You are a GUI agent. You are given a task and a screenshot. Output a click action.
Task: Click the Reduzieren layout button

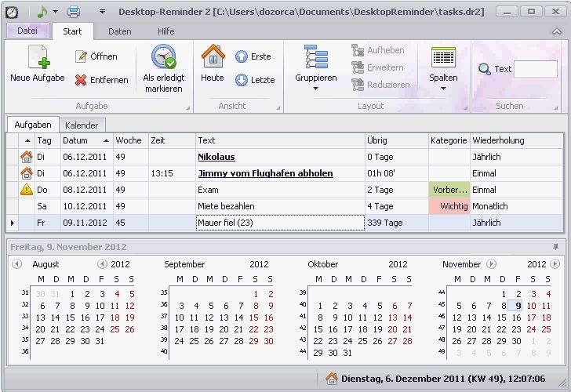click(380, 85)
